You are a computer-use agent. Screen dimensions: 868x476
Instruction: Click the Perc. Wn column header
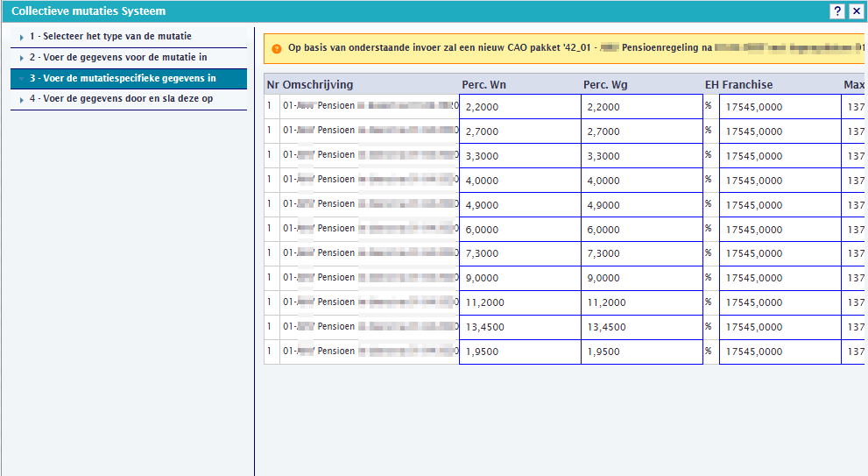coord(483,85)
